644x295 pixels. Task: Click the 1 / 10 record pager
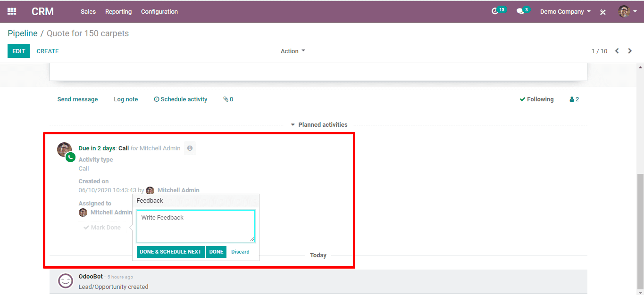click(x=600, y=51)
